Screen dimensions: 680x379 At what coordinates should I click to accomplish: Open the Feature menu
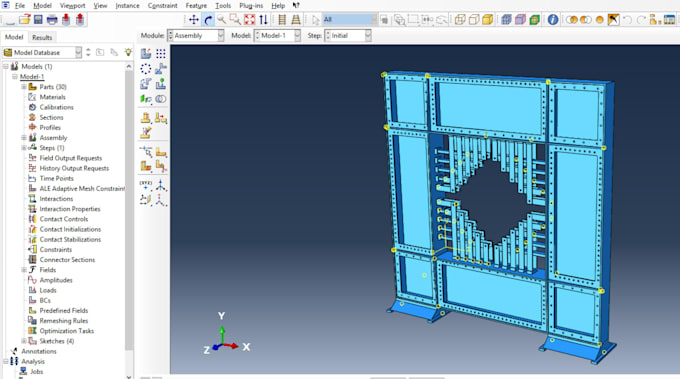196,6
